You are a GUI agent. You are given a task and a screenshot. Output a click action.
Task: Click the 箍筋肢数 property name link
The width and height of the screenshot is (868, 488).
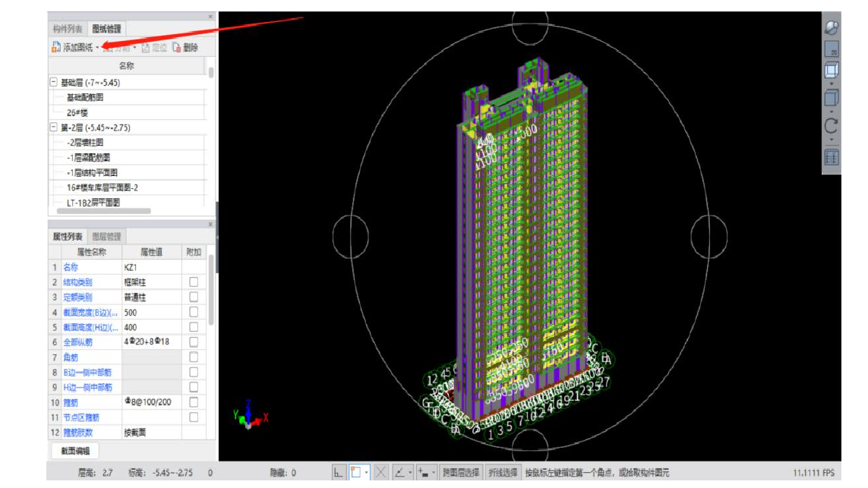click(x=77, y=433)
